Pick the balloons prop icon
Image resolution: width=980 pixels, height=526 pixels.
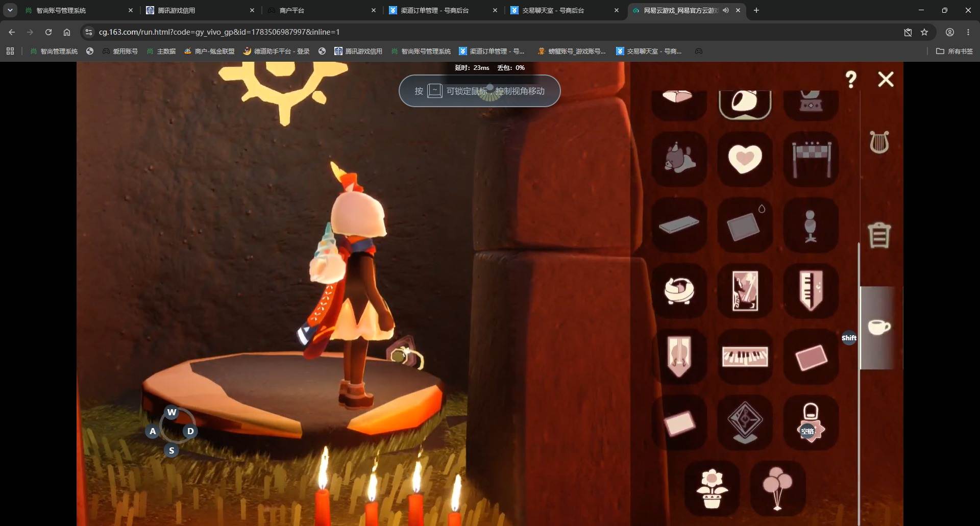click(x=777, y=488)
